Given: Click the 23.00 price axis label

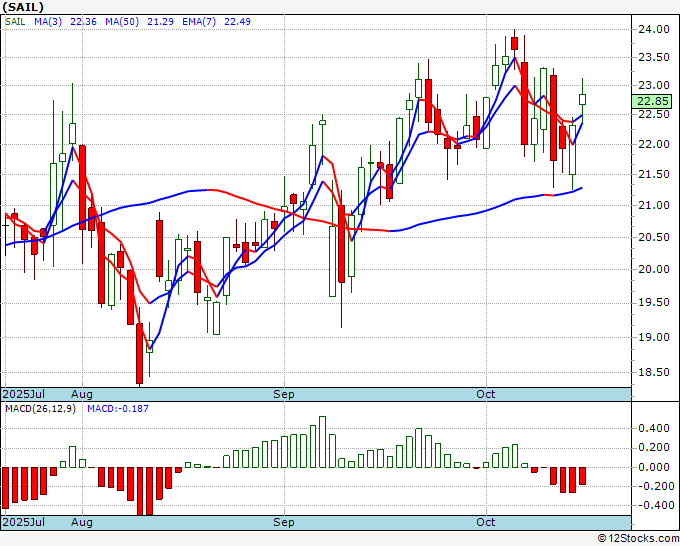Looking at the screenshot, I should (653, 85).
